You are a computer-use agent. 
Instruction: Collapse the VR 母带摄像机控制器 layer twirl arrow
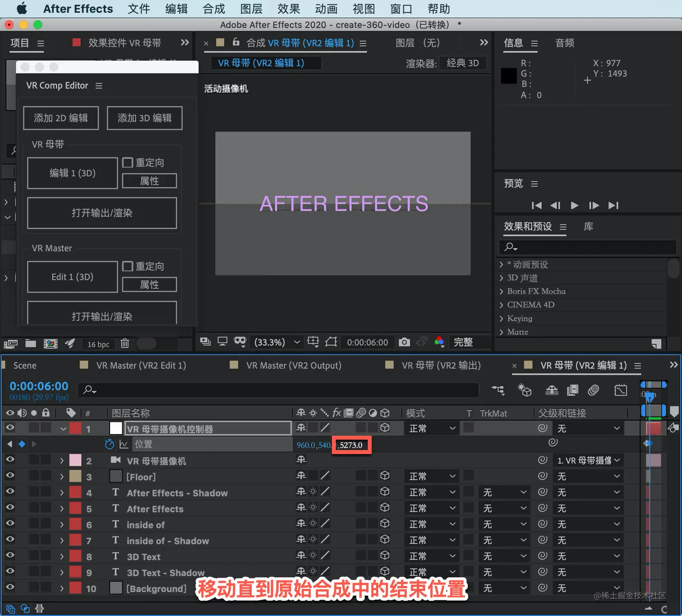pos(63,429)
